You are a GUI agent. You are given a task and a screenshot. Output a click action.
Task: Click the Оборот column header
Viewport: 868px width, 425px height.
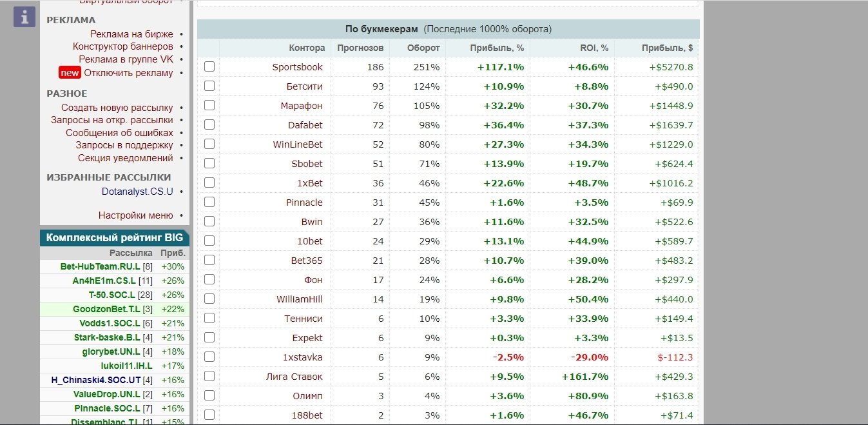423,48
